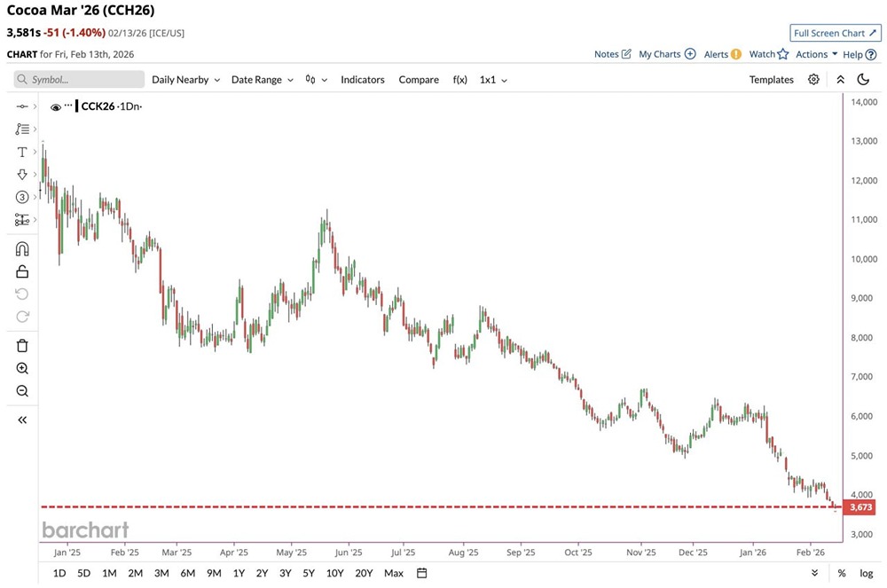Zoom out with the minus magnifier
The height and width of the screenshot is (588, 887).
(22, 391)
